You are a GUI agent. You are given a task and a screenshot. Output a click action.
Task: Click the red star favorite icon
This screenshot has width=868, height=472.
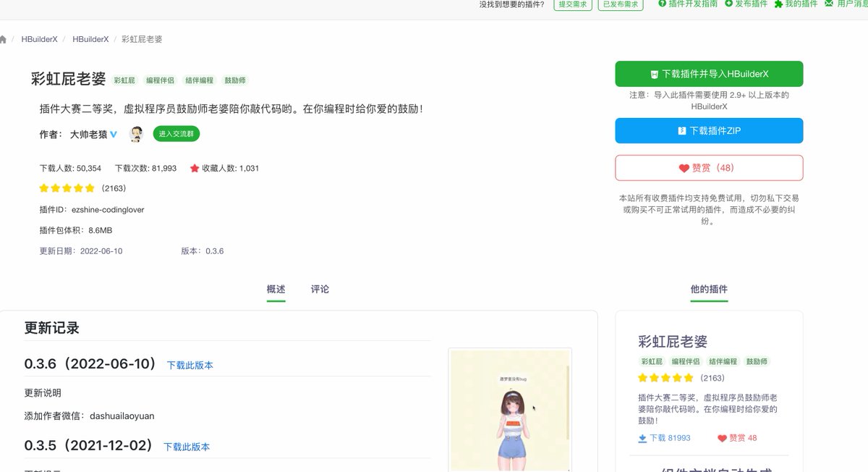(195, 168)
